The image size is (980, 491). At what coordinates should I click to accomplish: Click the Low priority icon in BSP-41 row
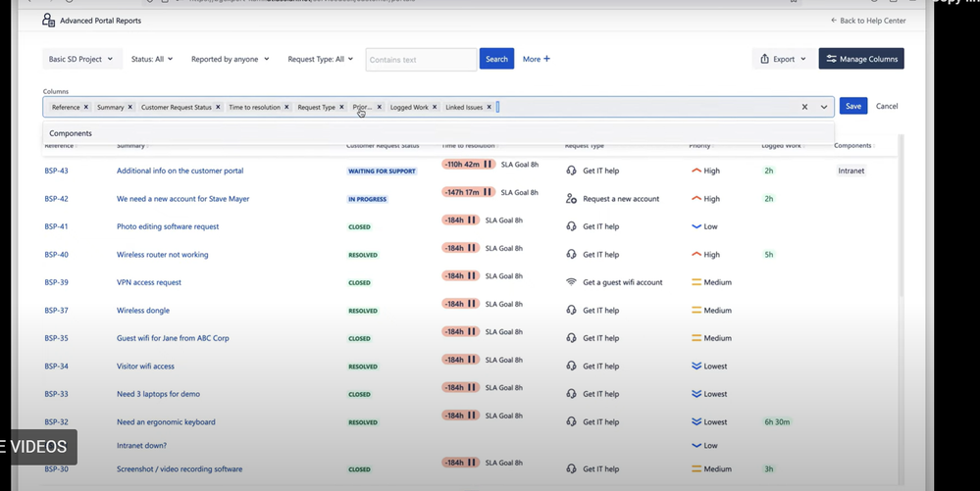coord(696,226)
